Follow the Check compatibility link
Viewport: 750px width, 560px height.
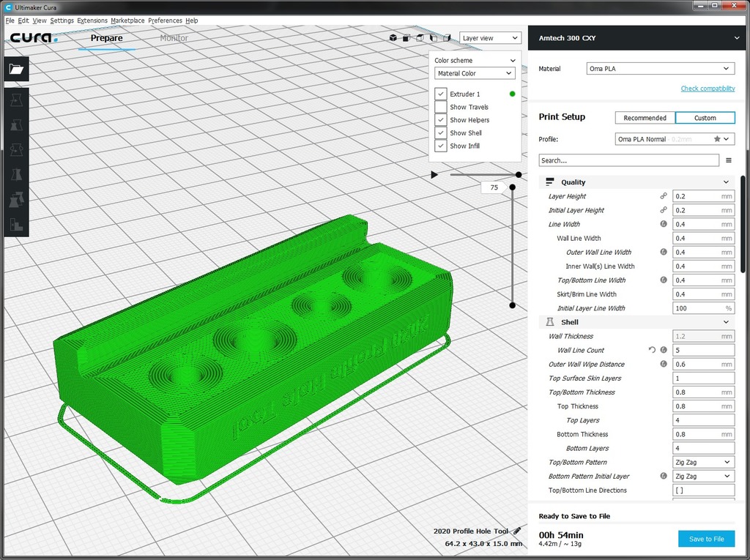(708, 89)
